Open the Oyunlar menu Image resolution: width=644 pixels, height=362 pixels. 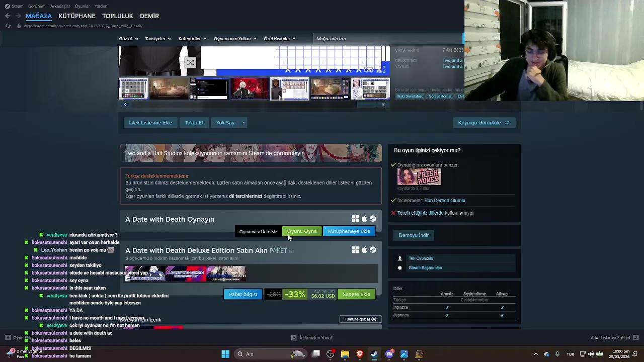tap(82, 6)
